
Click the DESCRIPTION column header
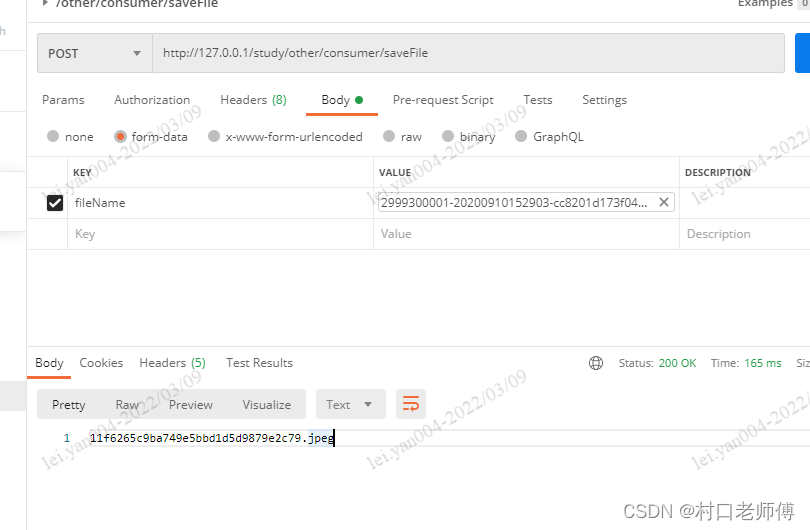[x=718, y=173]
